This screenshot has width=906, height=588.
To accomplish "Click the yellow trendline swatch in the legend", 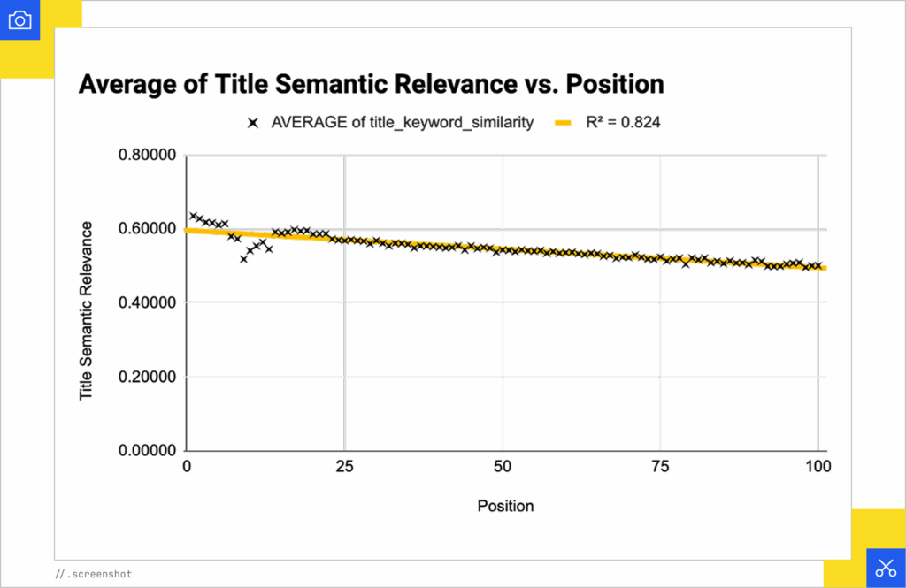I will point(564,123).
